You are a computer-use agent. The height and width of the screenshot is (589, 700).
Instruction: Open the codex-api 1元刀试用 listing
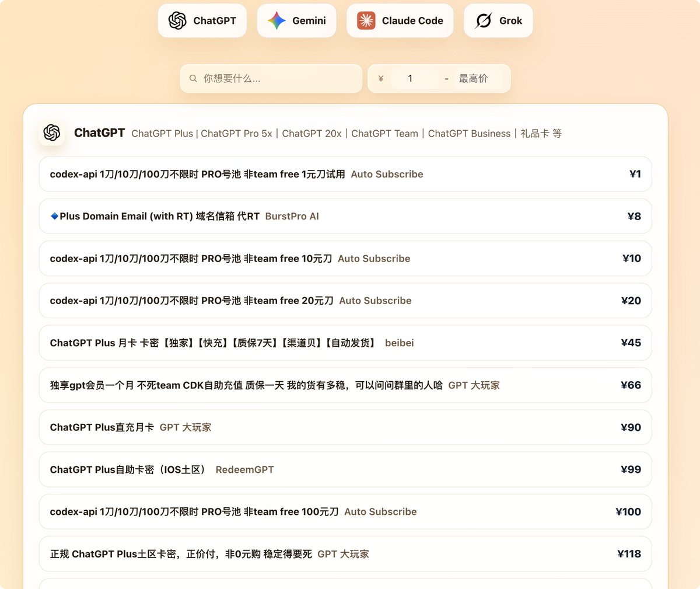click(x=345, y=174)
